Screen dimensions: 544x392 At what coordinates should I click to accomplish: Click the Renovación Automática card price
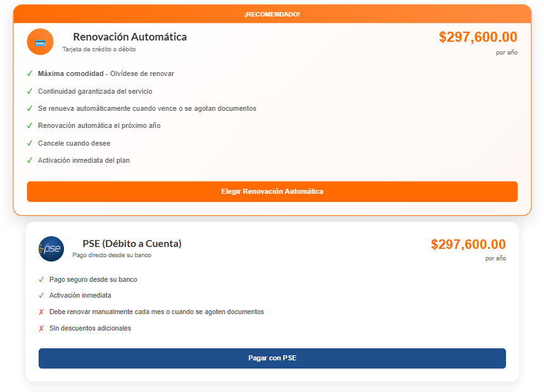tap(478, 37)
